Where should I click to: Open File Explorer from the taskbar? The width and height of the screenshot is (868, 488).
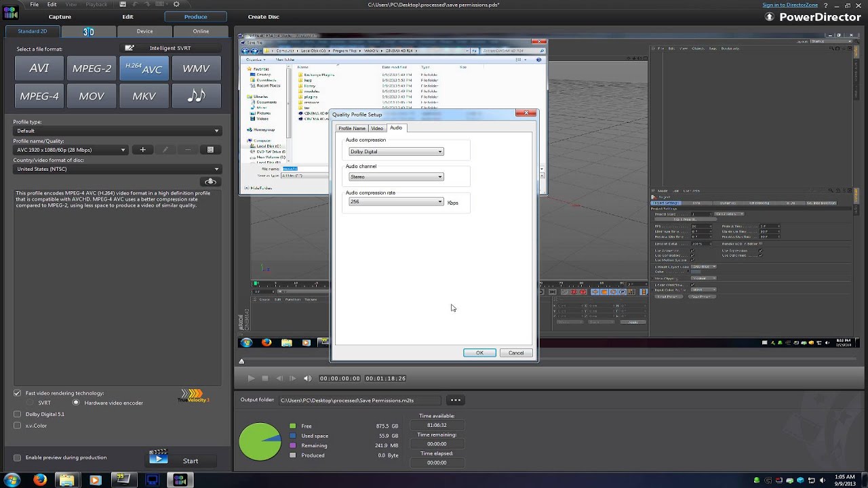point(66,480)
